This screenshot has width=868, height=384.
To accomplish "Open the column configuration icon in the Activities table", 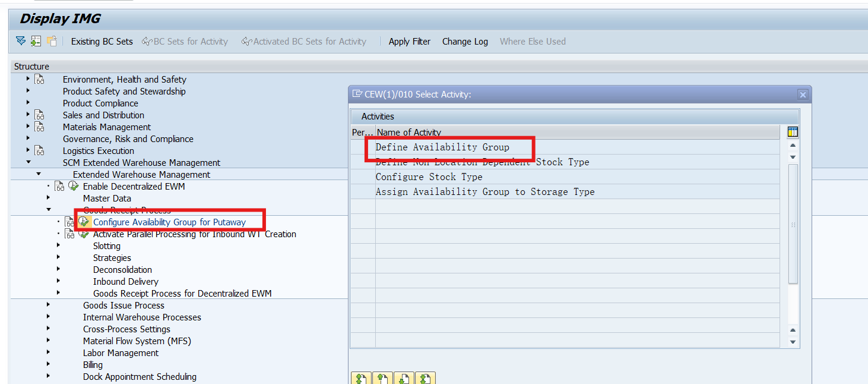I will point(792,131).
